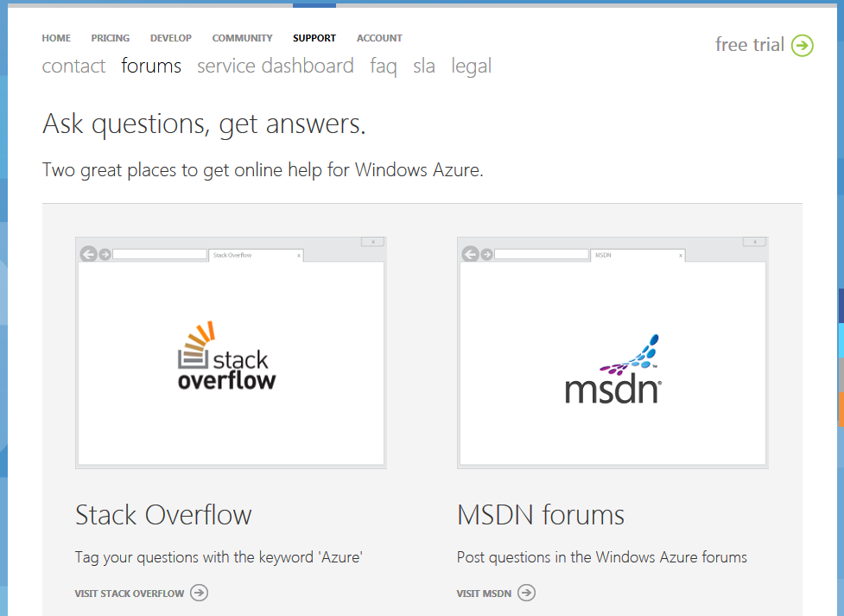Open the DEVELOP navigation item

tap(171, 38)
